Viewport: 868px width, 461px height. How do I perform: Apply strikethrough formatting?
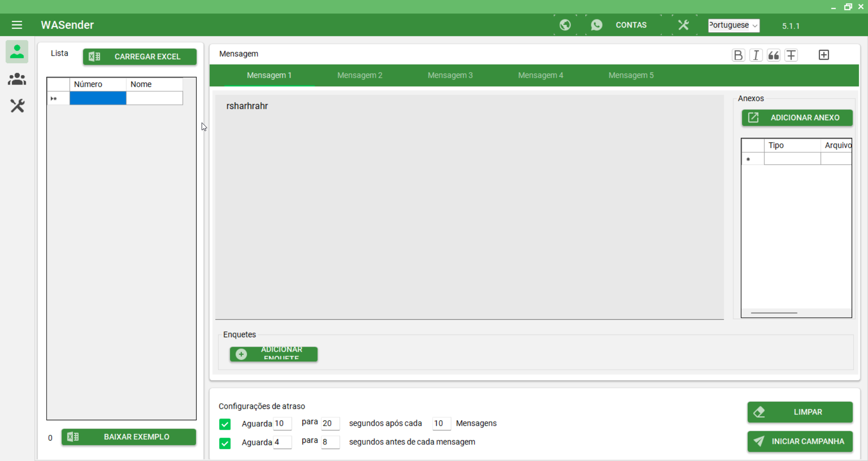791,55
